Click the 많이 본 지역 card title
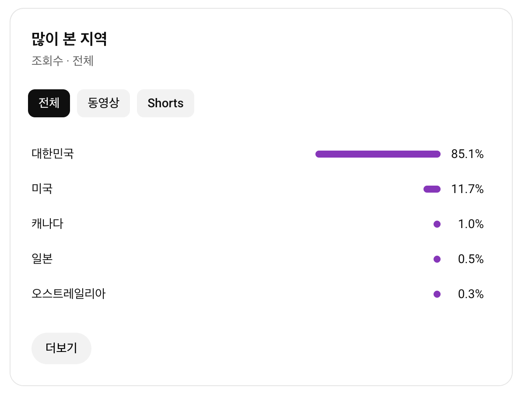The width and height of the screenshot is (532, 401). point(69,39)
